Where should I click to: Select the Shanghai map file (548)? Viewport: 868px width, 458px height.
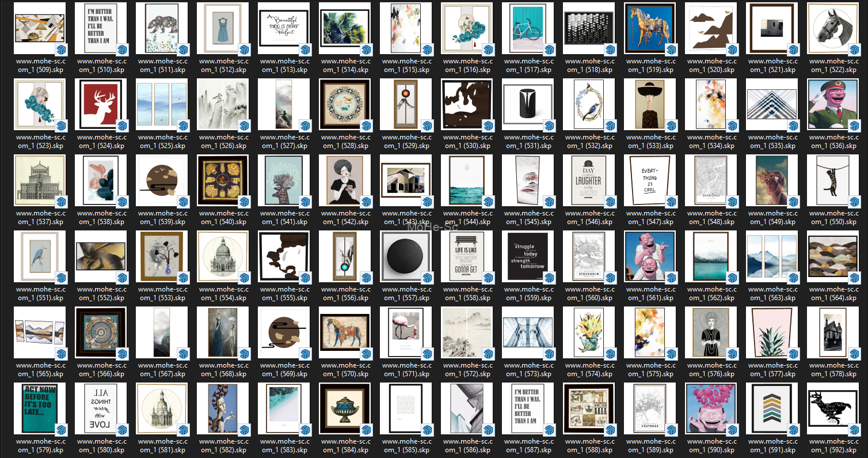(x=711, y=180)
